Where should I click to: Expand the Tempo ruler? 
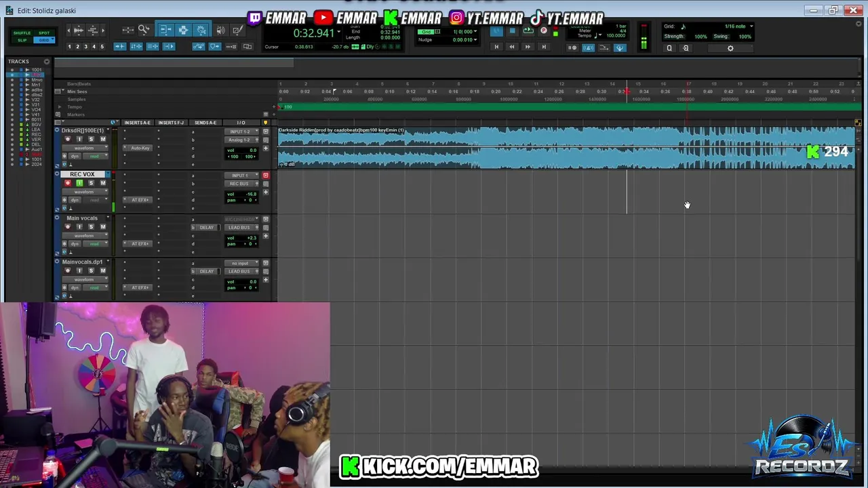pos(60,106)
